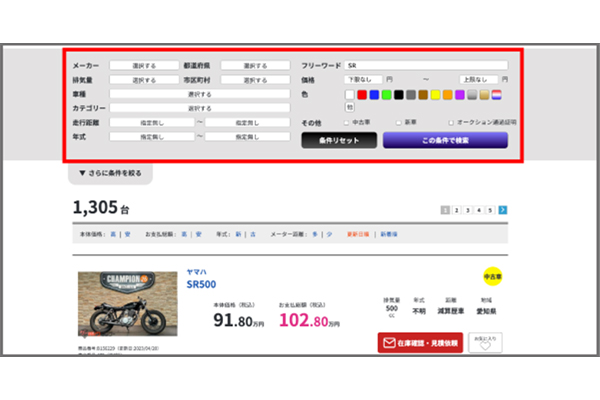Go to page 5 of results
Screen dimensions: 600x400
point(491,210)
